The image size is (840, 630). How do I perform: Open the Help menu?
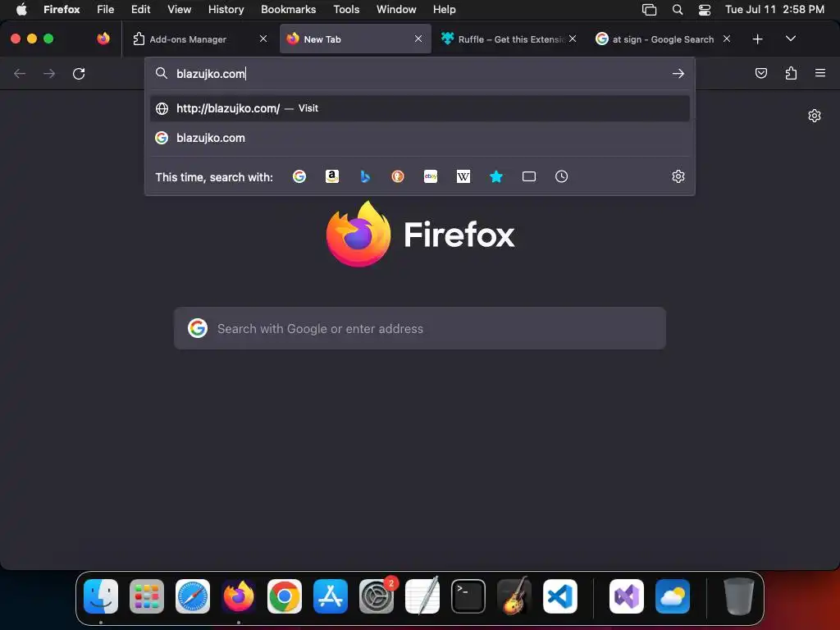point(444,9)
